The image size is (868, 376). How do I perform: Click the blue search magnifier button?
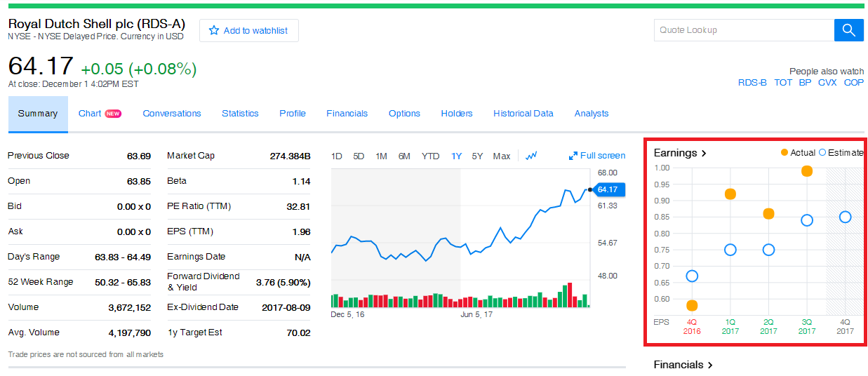coord(848,30)
